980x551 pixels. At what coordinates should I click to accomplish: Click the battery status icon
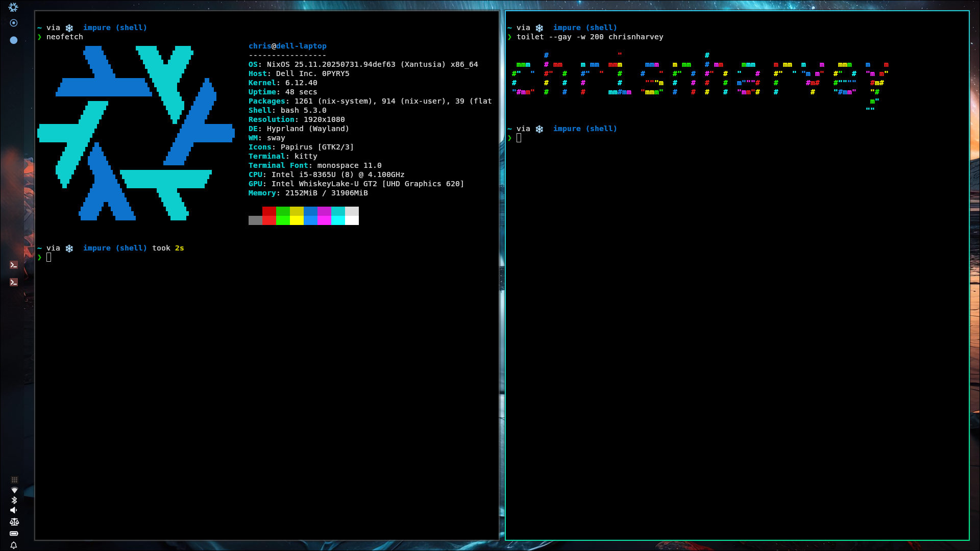pos(14,534)
